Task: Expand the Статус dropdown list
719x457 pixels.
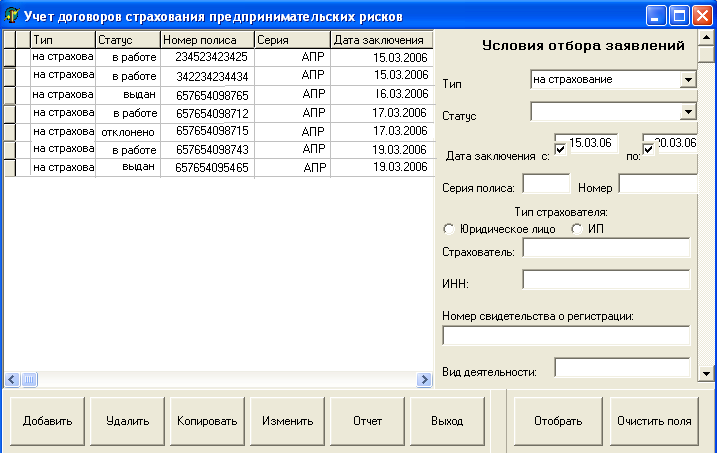Action: click(x=687, y=112)
